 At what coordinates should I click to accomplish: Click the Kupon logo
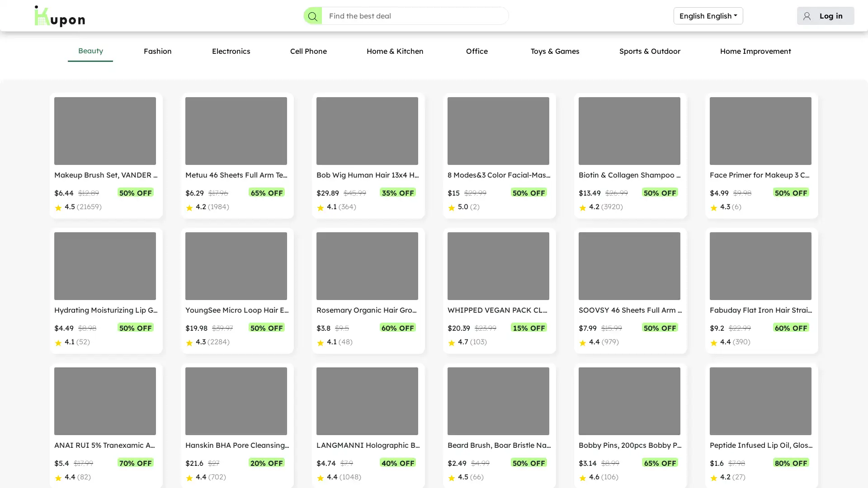(x=60, y=16)
